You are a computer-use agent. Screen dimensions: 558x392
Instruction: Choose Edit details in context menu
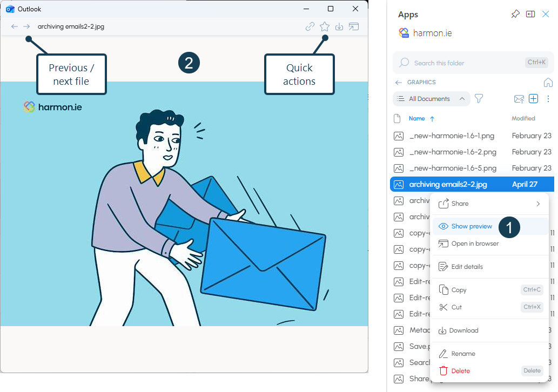coord(490,266)
